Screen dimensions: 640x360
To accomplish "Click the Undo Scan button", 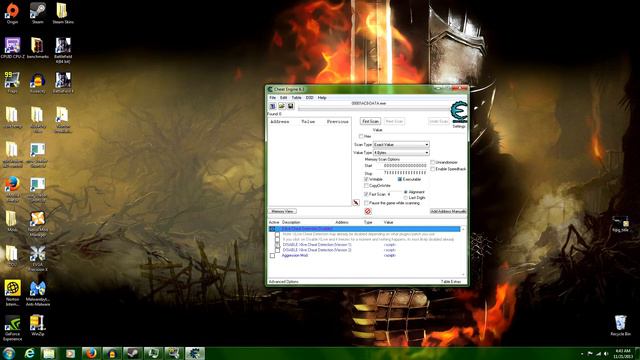I will coord(438,121).
